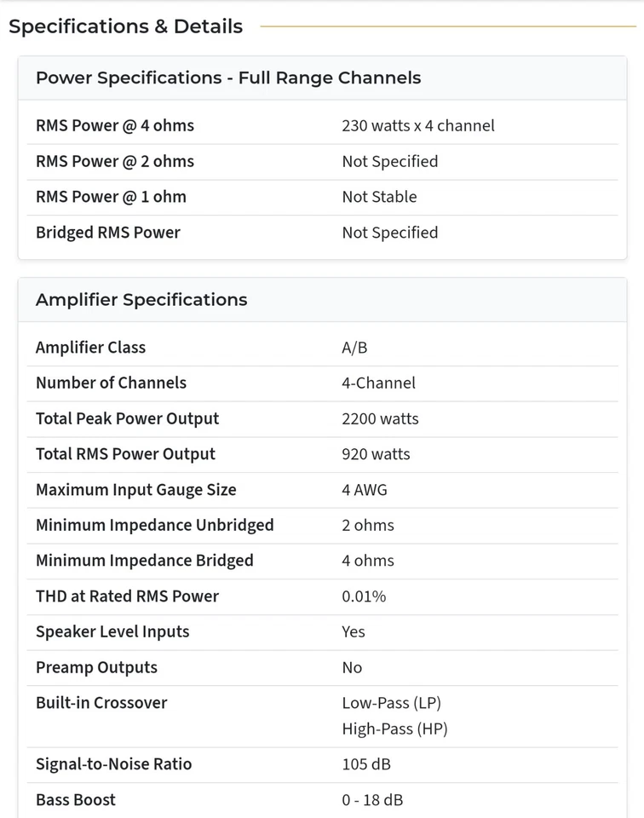Viewport: 644px width, 818px height.
Task: Select the Bridged RMS Power label
Action: click(108, 233)
